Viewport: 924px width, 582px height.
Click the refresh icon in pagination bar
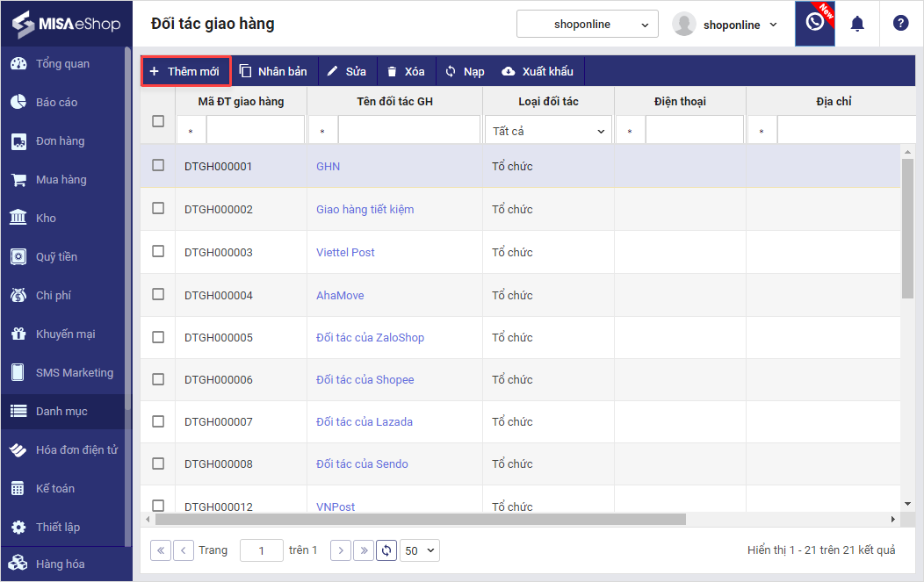(x=386, y=550)
